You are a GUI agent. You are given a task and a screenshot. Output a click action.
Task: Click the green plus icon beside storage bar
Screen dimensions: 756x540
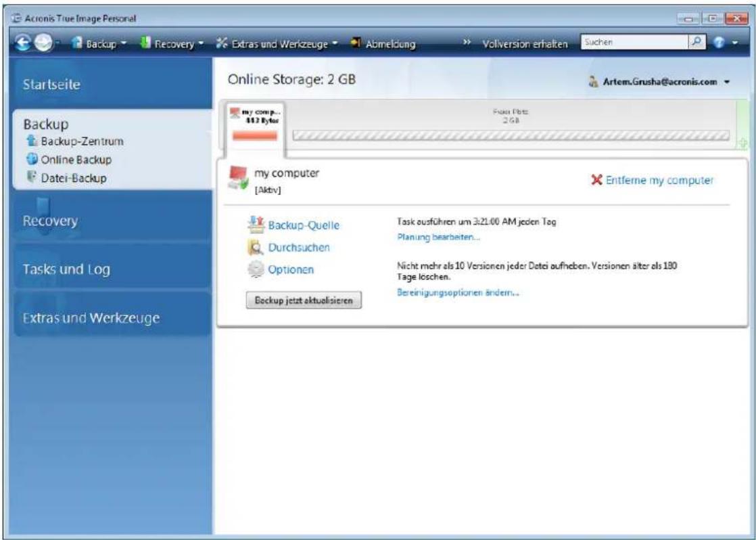coord(743,143)
